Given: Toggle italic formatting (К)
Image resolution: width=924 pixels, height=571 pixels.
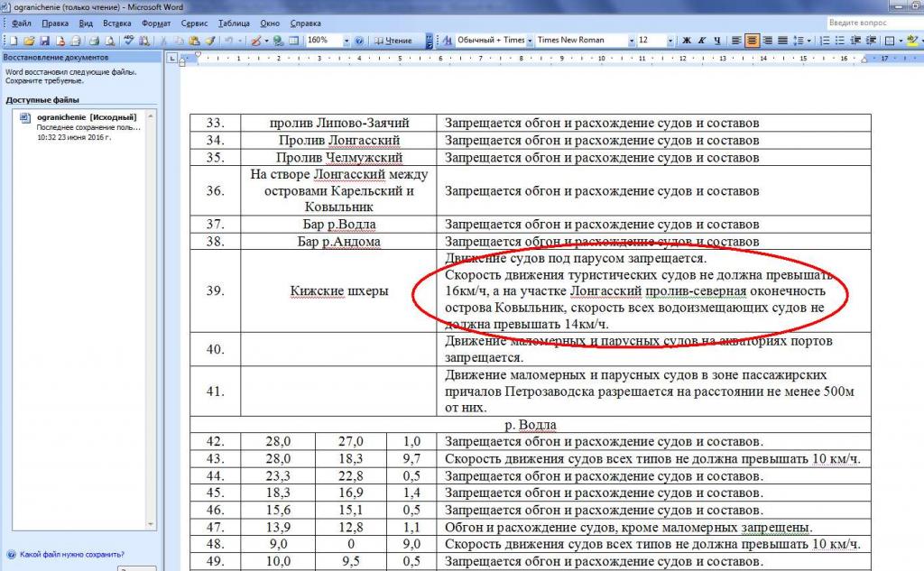Looking at the screenshot, I should [702, 41].
